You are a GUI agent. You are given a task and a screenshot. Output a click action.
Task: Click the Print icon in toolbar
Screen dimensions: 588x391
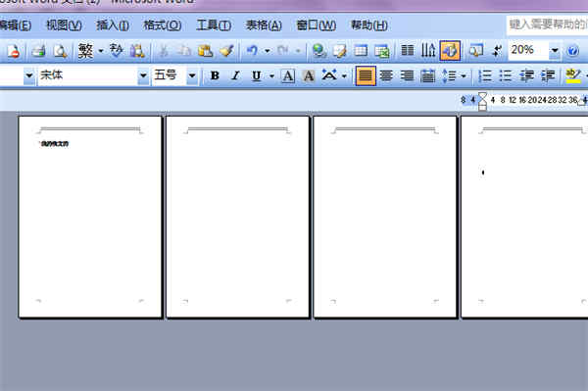tap(38, 51)
